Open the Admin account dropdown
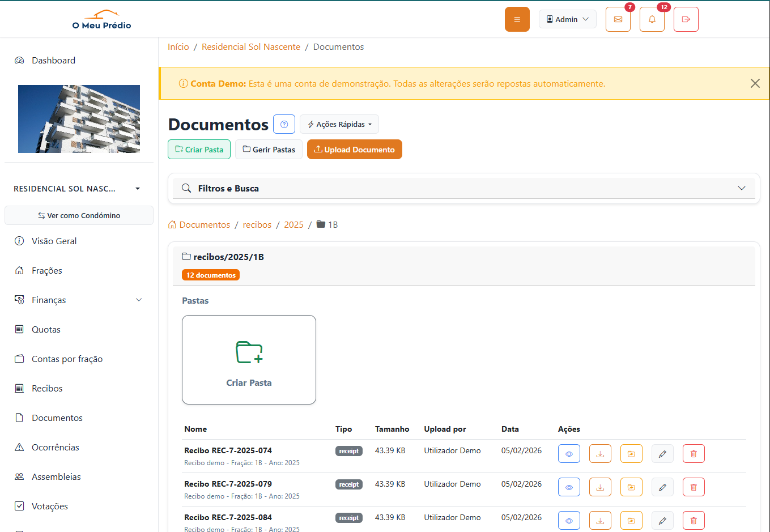Image resolution: width=770 pixels, height=532 pixels. [x=567, y=19]
